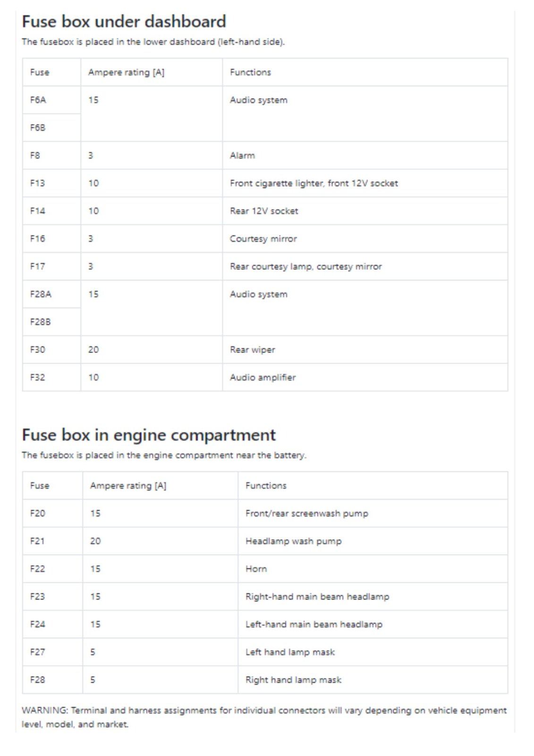Click the F28B fuse cell
534x756 pixels.
(x=51, y=322)
